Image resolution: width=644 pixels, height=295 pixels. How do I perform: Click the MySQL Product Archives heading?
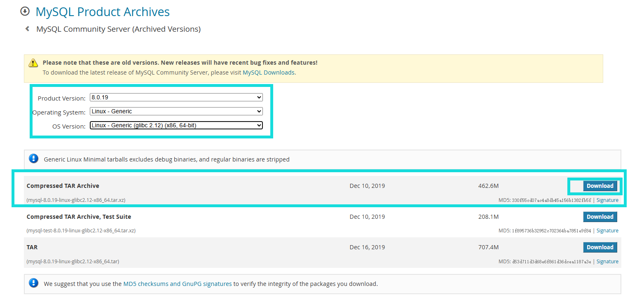[103, 12]
